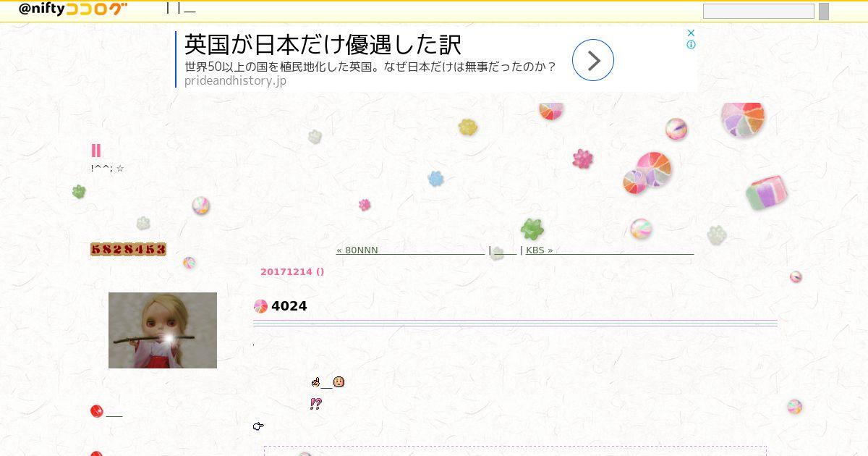Go to previous post « 80NNN
Image resolution: width=868 pixels, height=456 pixels.
[410, 250]
